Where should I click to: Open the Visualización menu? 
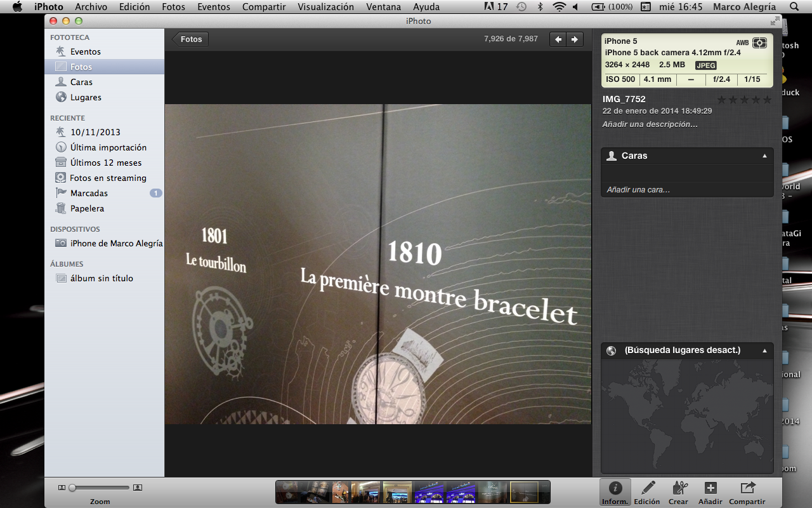(x=325, y=7)
